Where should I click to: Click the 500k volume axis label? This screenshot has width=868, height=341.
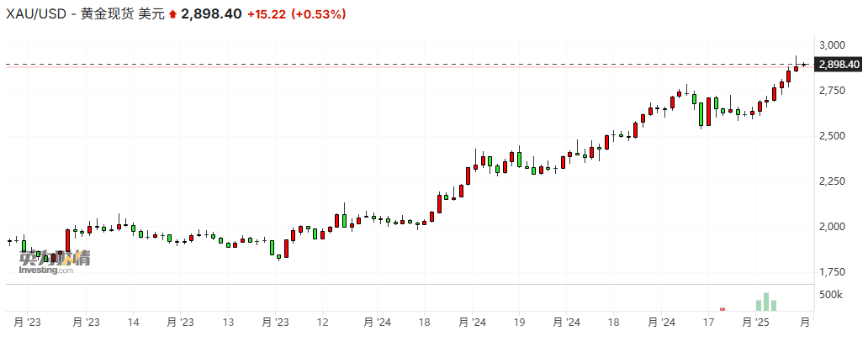point(831,295)
